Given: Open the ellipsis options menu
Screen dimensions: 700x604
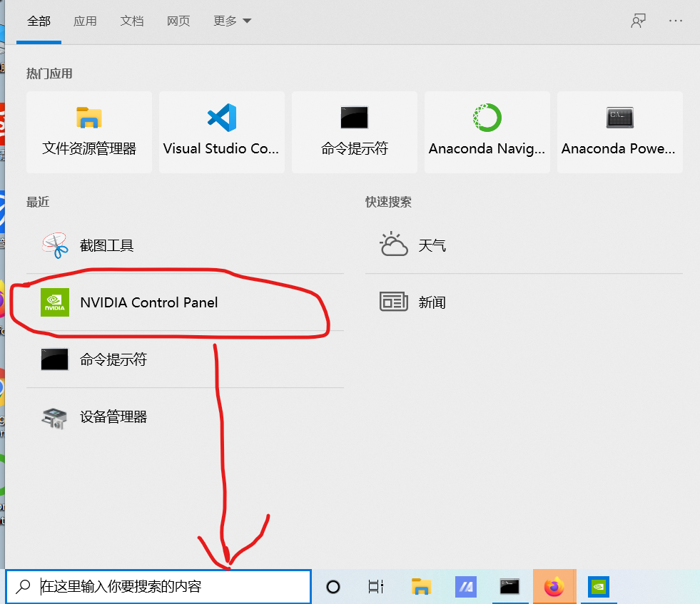Looking at the screenshot, I should pos(675,21).
